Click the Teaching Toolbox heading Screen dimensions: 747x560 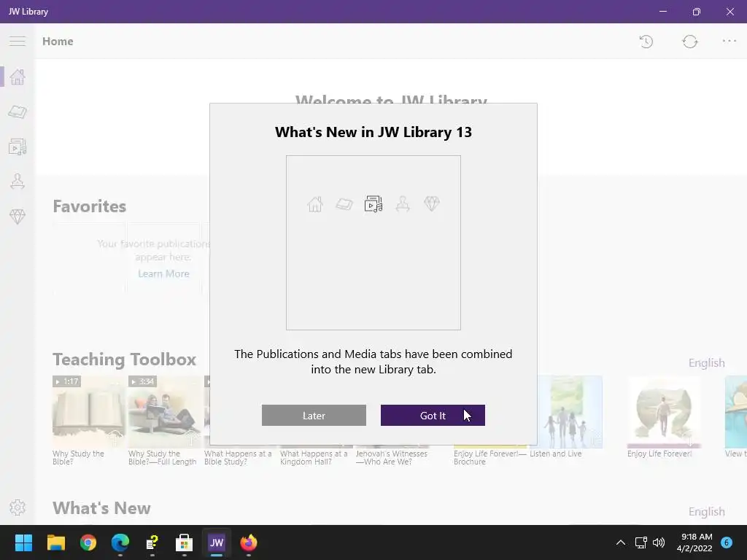click(x=124, y=359)
